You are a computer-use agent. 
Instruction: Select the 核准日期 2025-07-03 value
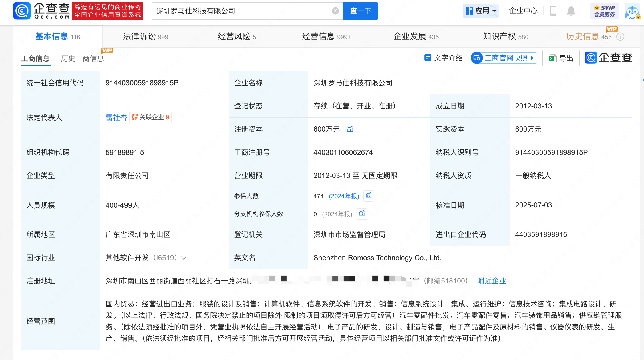coord(533,205)
